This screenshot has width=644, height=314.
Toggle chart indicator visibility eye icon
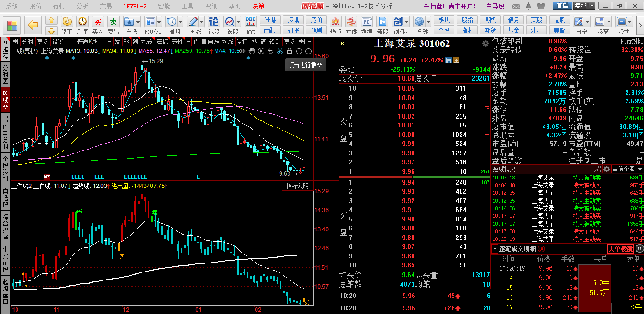coord(242,51)
